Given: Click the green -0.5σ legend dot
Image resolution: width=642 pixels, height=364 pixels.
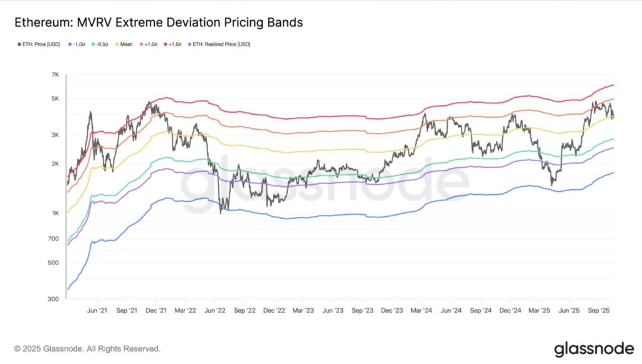Looking at the screenshot, I should pyautogui.click(x=93, y=44).
